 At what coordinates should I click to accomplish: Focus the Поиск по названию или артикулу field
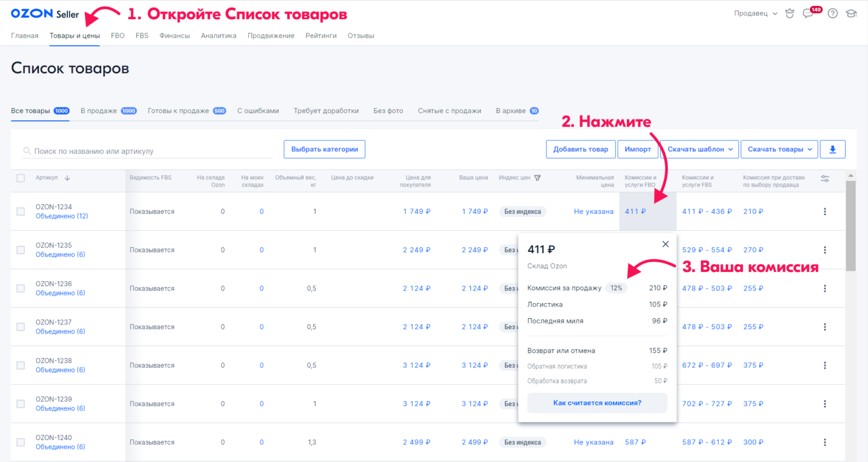pyautogui.click(x=147, y=151)
